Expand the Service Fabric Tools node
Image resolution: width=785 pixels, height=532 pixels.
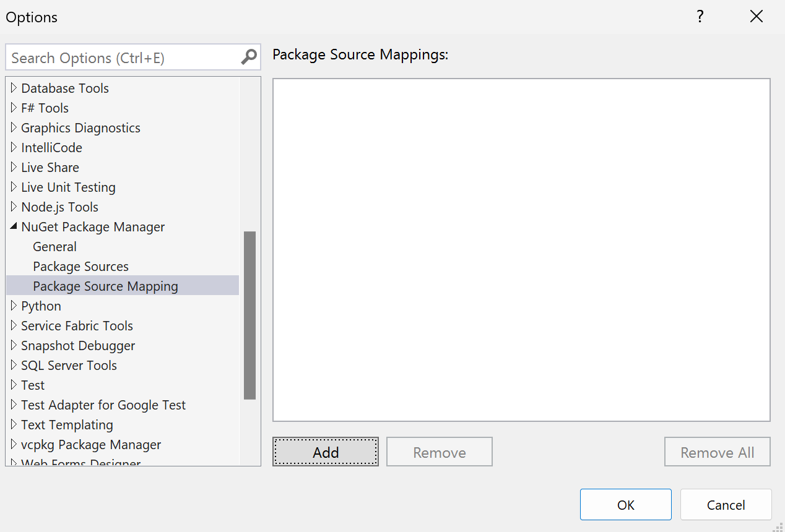click(14, 325)
